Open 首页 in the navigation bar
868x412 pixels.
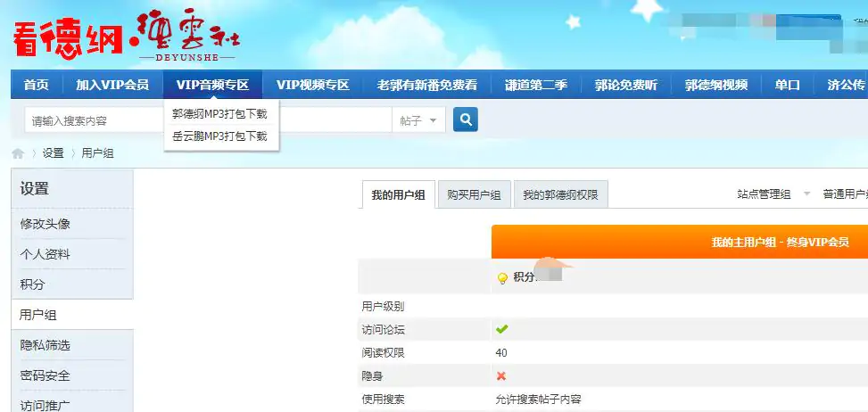(x=37, y=86)
